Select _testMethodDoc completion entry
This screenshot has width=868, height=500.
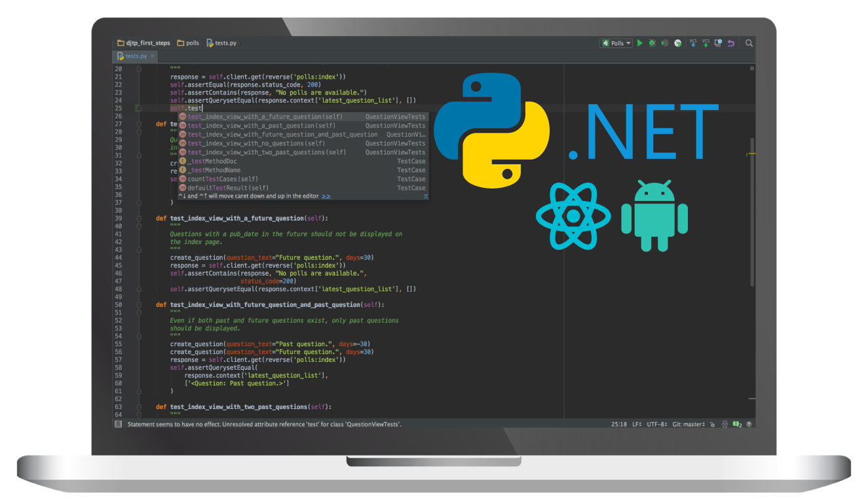coord(303,161)
